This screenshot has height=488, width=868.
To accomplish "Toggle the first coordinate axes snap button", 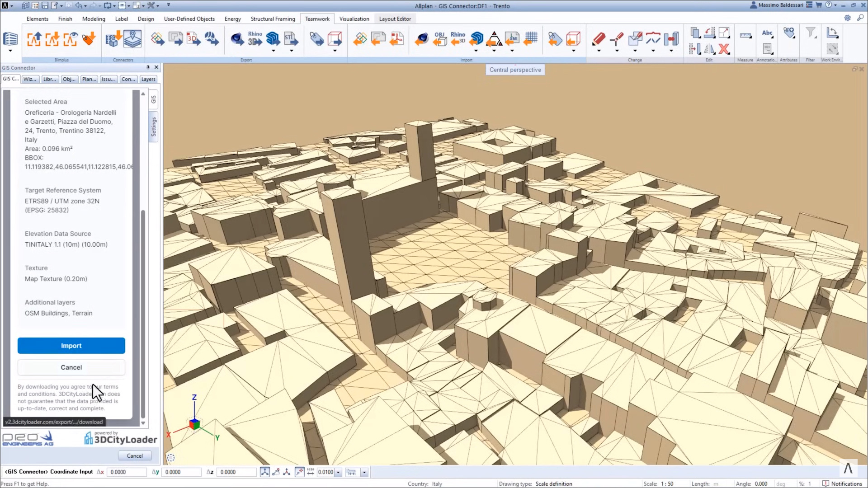I will [265, 472].
